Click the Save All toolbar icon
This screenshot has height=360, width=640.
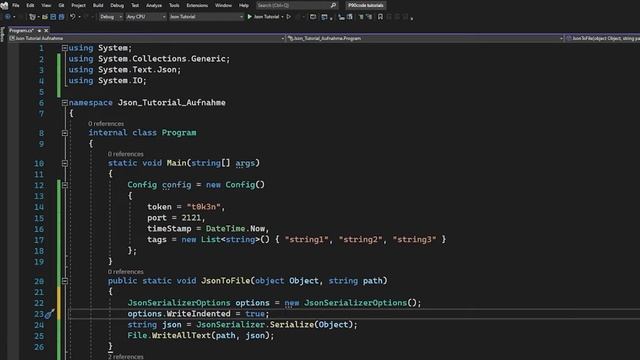pyautogui.click(x=61, y=17)
